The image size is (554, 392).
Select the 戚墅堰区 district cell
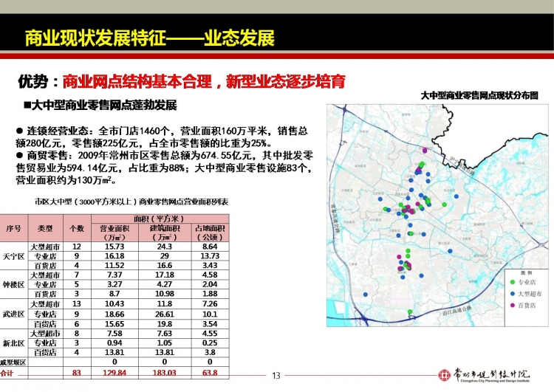pyautogui.click(x=13, y=362)
